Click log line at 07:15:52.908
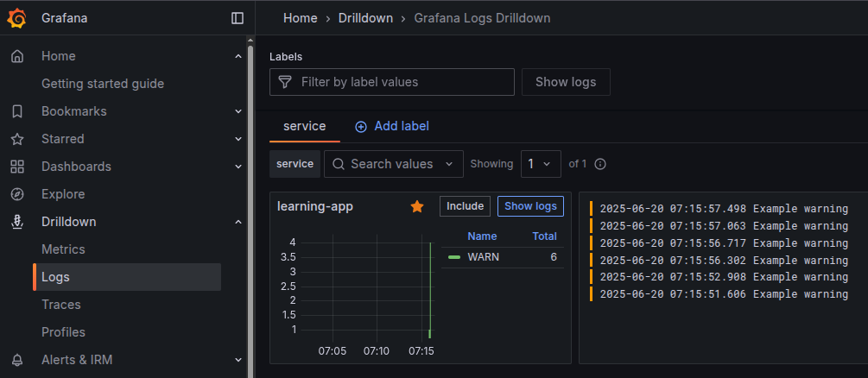The width and height of the screenshot is (868, 378). click(724, 277)
